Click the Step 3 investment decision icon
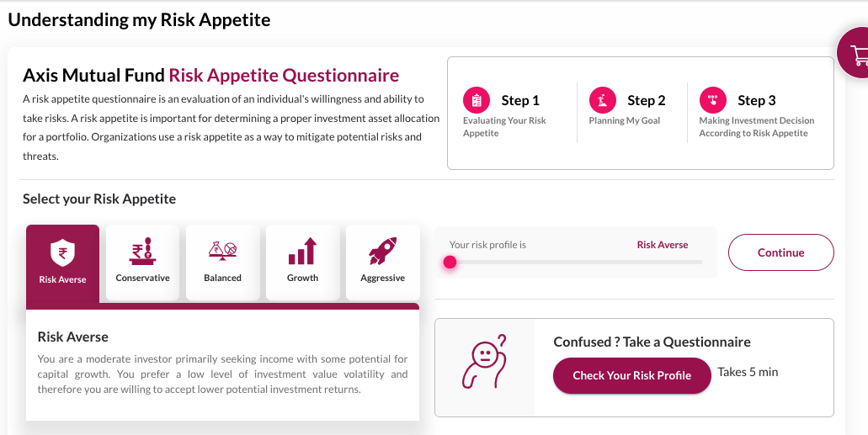 coord(712,100)
